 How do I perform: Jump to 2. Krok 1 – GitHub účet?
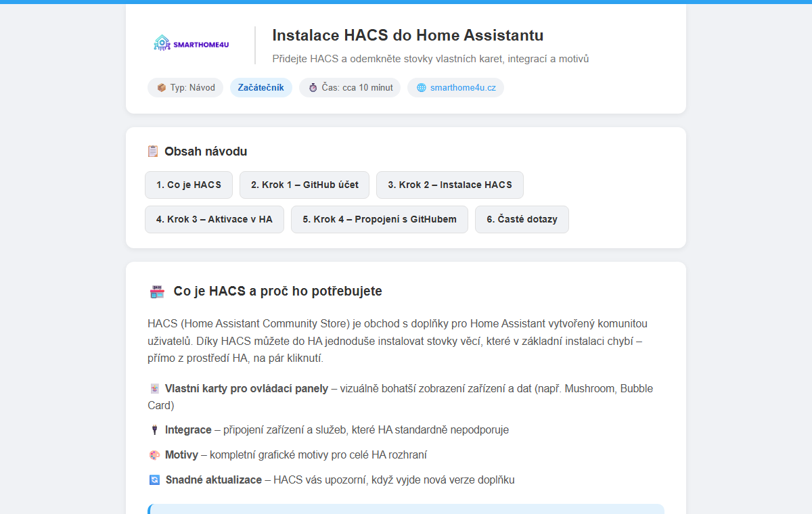(304, 185)
